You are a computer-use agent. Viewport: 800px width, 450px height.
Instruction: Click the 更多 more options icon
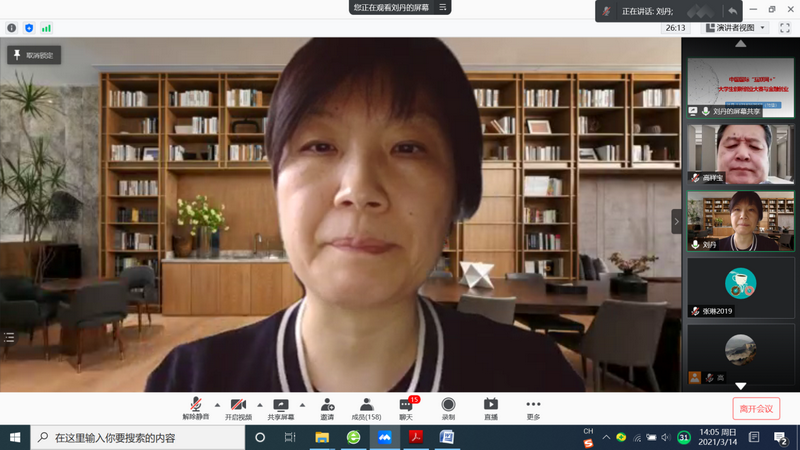pos(533,408)
